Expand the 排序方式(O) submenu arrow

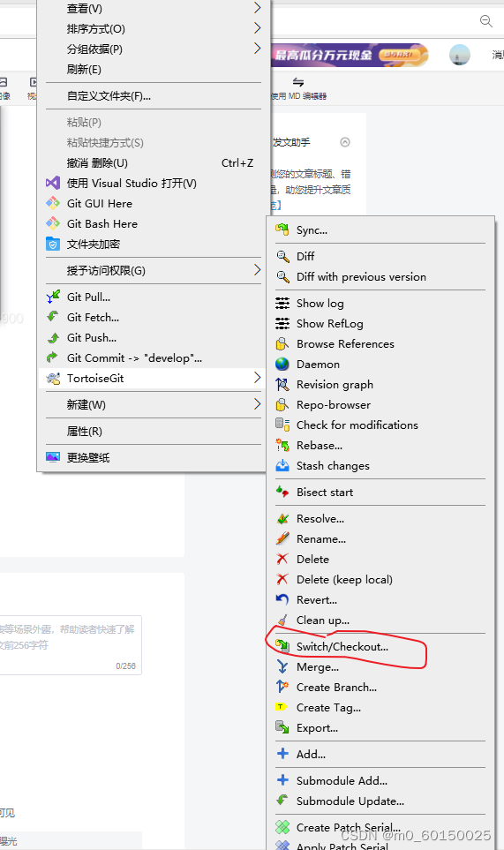(x=258, y=28)
